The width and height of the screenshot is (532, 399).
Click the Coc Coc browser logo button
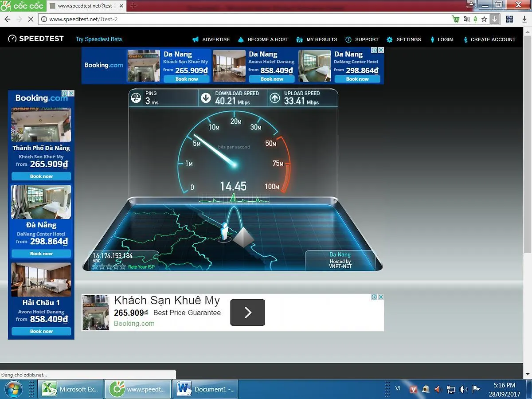tap(22, 6)
